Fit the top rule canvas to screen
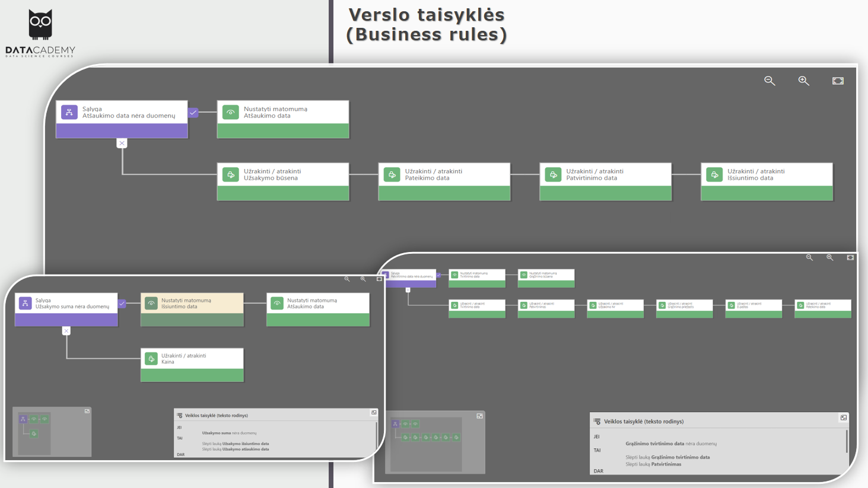Image resolution: width=868 pixels, height=488 pixels. (x=838, y=81)
